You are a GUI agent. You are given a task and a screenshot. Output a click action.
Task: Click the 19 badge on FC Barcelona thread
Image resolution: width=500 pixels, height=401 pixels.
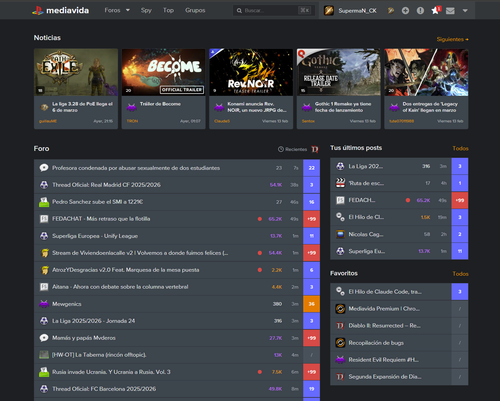tap(311, 389)
